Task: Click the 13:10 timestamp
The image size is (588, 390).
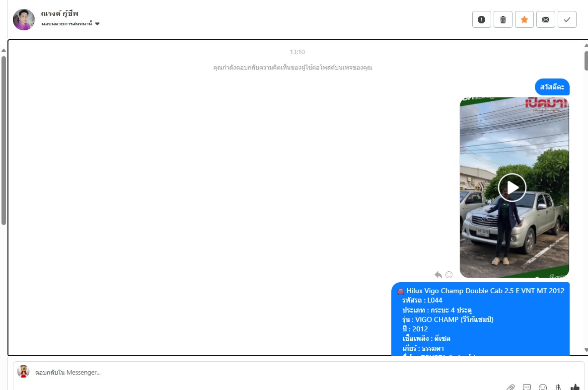Action: click(x=297, y=52)
